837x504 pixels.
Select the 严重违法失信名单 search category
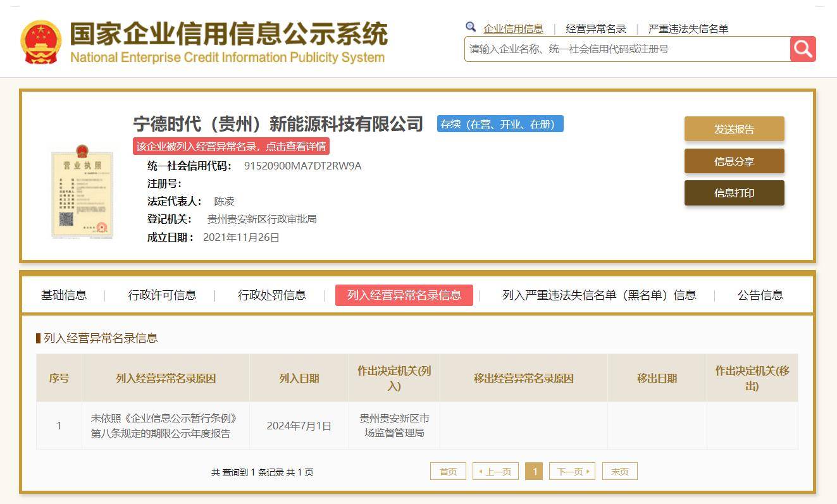[688, 28]
